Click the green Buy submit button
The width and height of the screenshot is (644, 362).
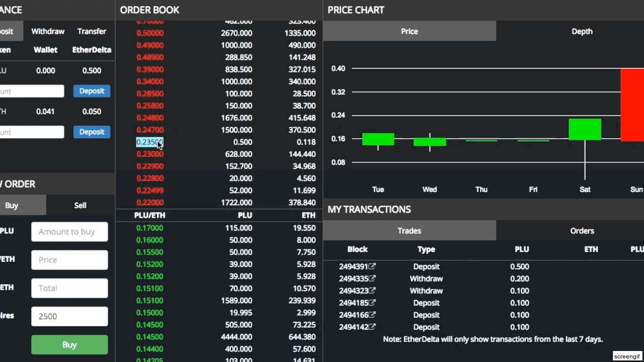click(x=69, y=345)
